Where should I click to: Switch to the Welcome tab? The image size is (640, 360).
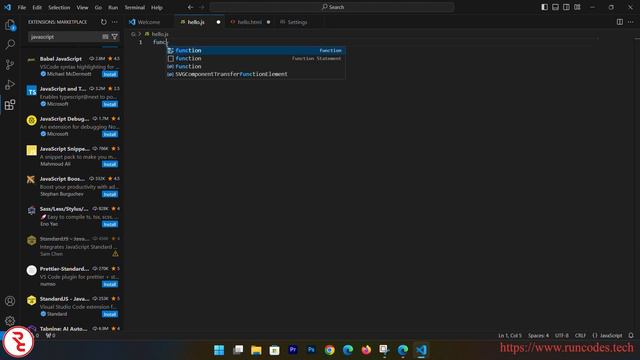pyautogui.click(x=149, y=22)
